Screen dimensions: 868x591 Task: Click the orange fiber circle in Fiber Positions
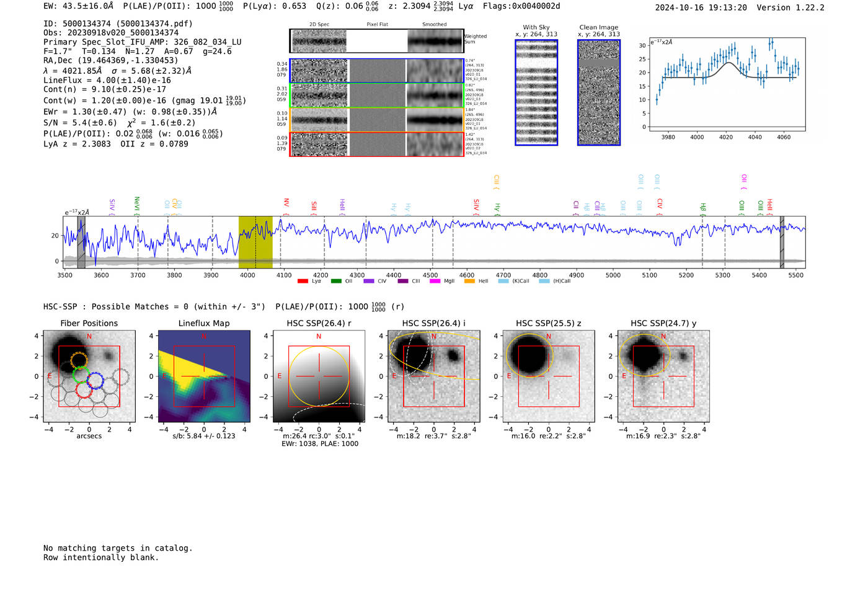click(79, 360)
